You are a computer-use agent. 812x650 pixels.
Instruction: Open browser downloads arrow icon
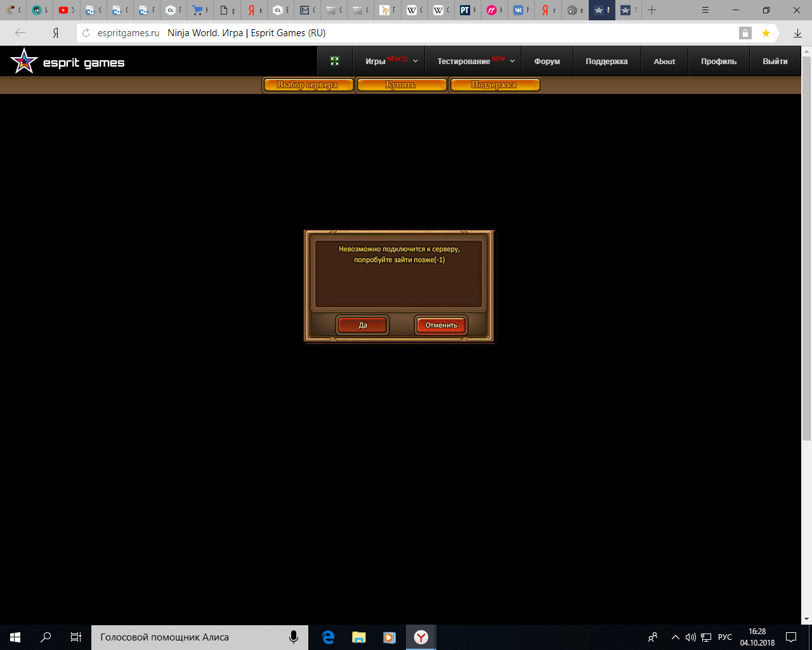pyautogui.click(x=797, y=33)
